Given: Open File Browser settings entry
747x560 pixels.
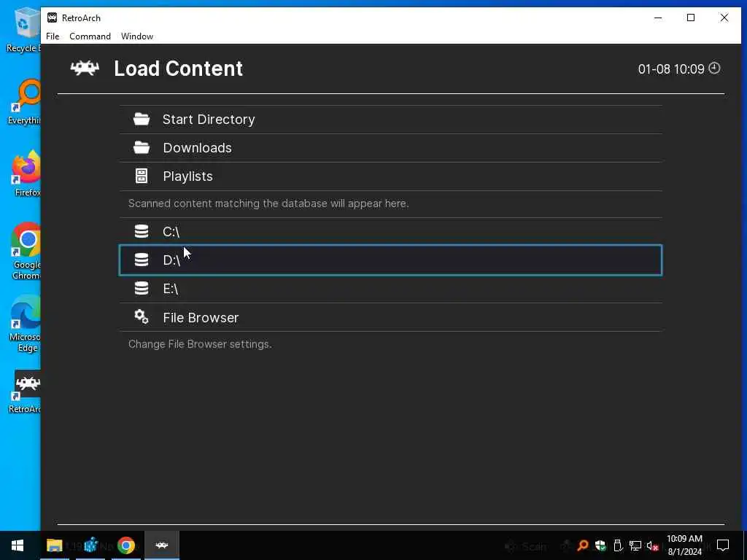Looking at the screenshot, I should coord(391,317).
